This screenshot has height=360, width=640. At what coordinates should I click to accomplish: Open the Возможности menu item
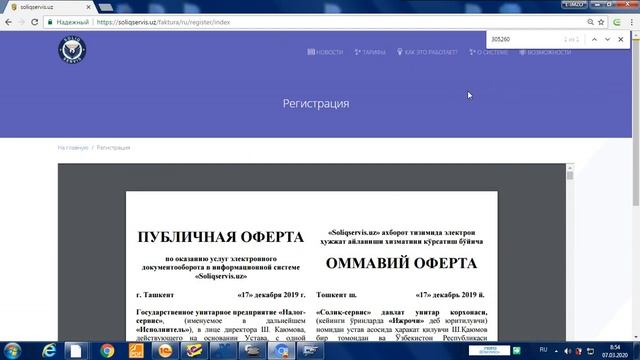click(545, 52)
